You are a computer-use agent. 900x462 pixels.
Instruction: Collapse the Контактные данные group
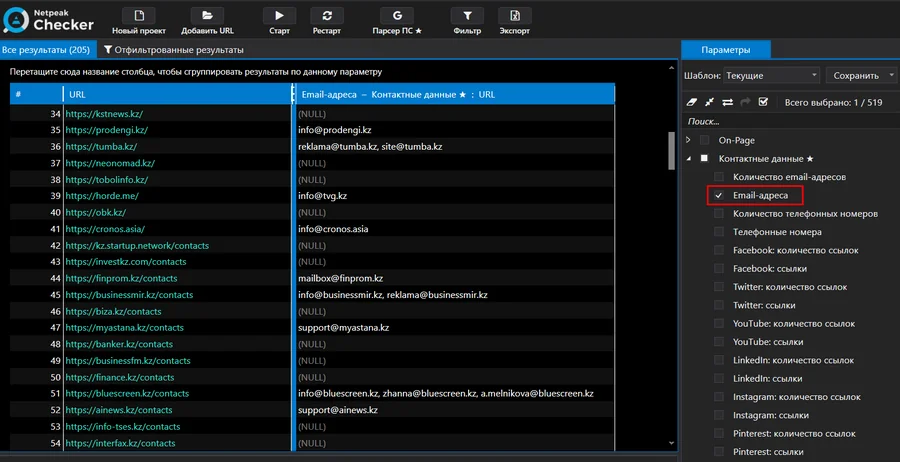pyautogui.click(x=689, y=159)
